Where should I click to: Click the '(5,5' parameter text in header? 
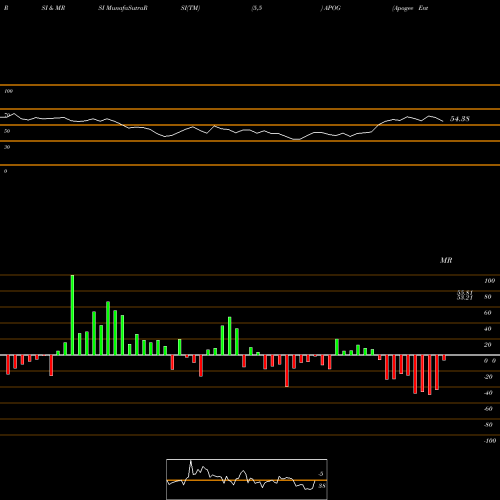[x=257, y=8]
